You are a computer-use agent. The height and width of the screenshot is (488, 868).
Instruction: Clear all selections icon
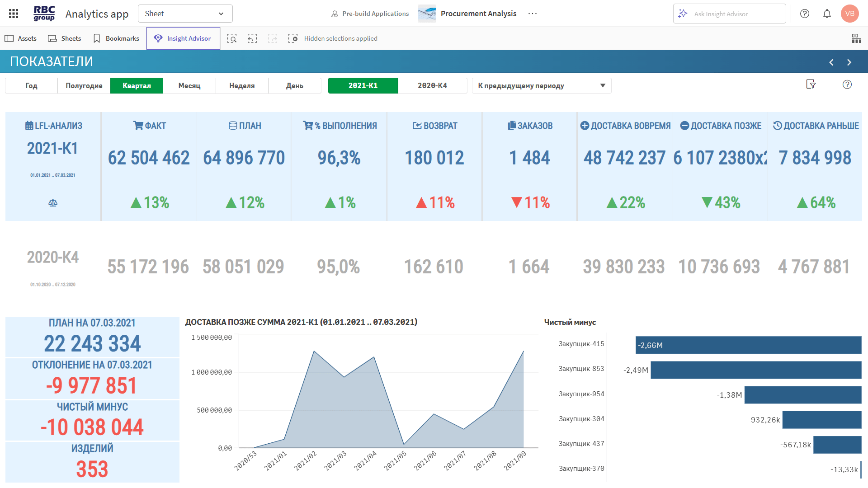(293, 38)
